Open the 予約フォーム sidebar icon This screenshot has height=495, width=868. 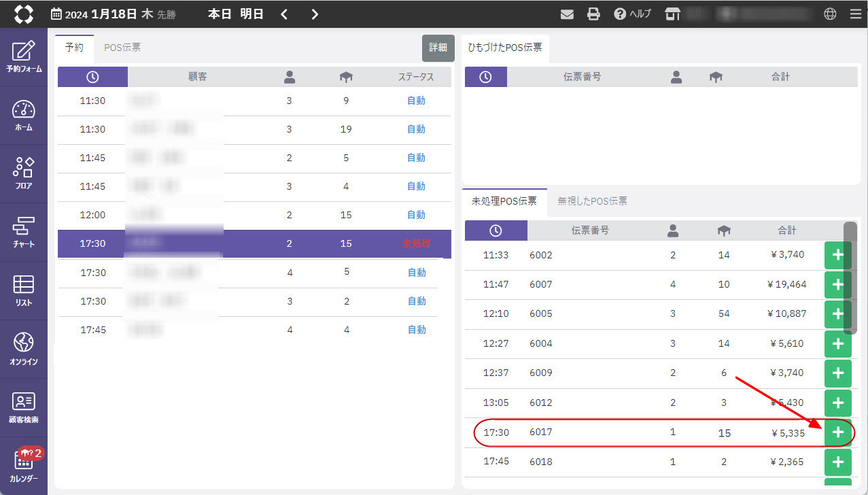pos(24,56)
